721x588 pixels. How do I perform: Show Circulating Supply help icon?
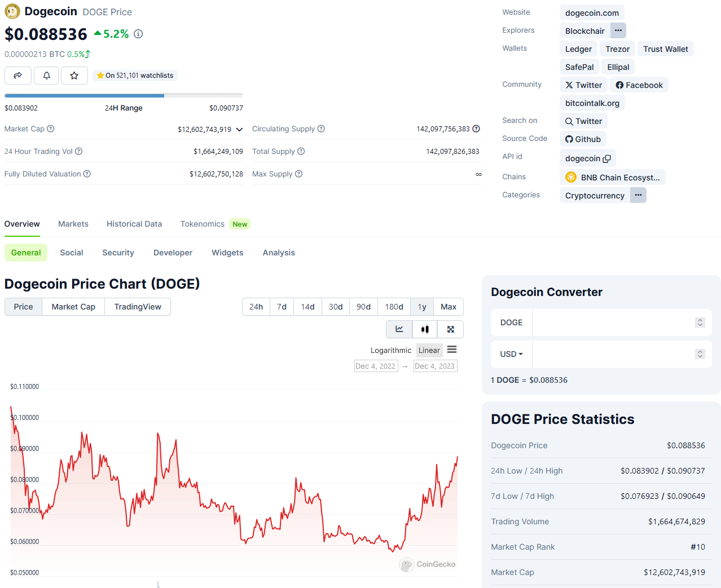click(321, 129)
